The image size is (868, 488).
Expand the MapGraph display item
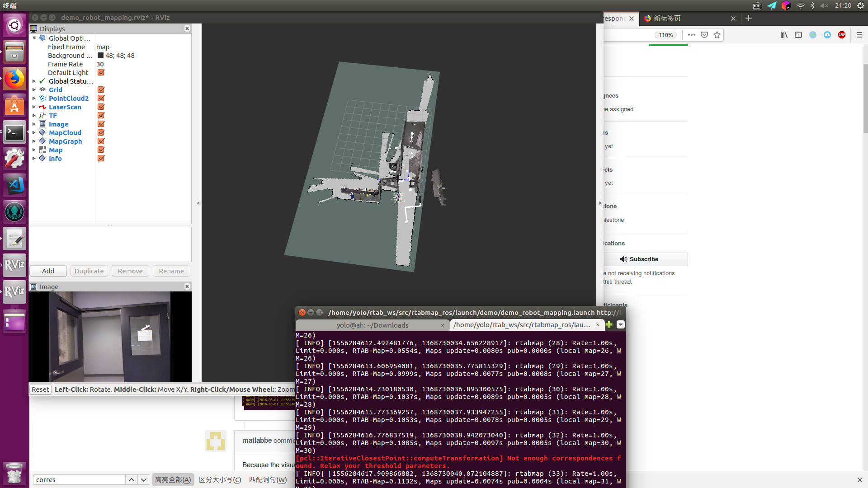(34, 141)
